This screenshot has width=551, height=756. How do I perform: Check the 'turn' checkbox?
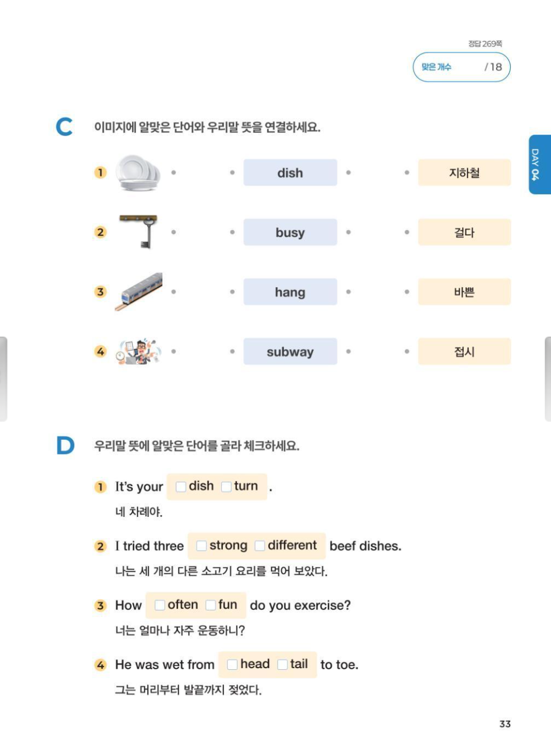pyautogui.click(x=226, y=487)
